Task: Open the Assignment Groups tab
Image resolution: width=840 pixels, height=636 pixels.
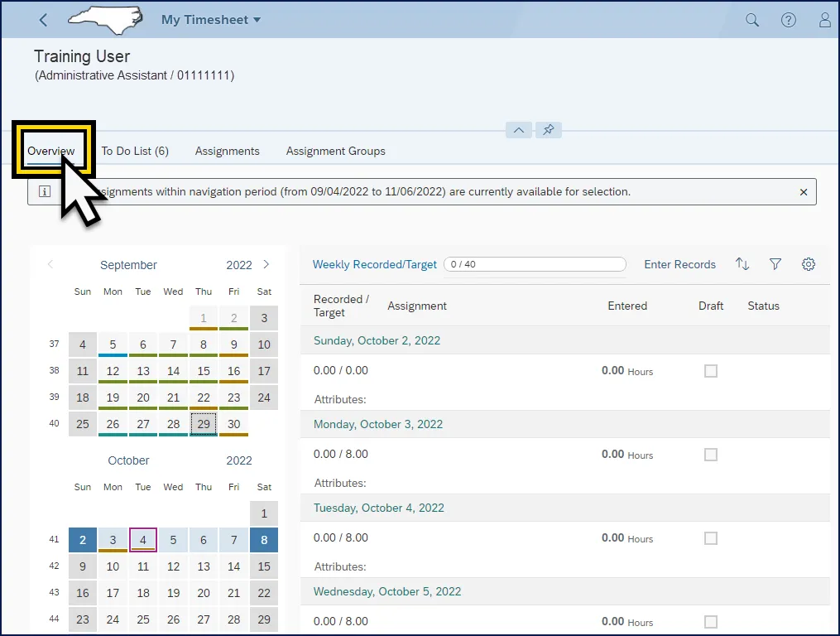Action: [x=335, y=151]
